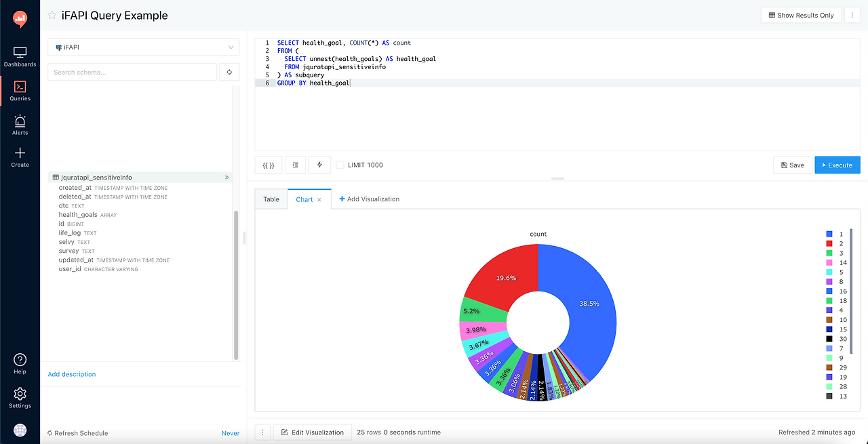The height and width of the screenshot is (444, 868).
Task: Close the Chart tab with x icon
Action: click(x=319, y=199)
